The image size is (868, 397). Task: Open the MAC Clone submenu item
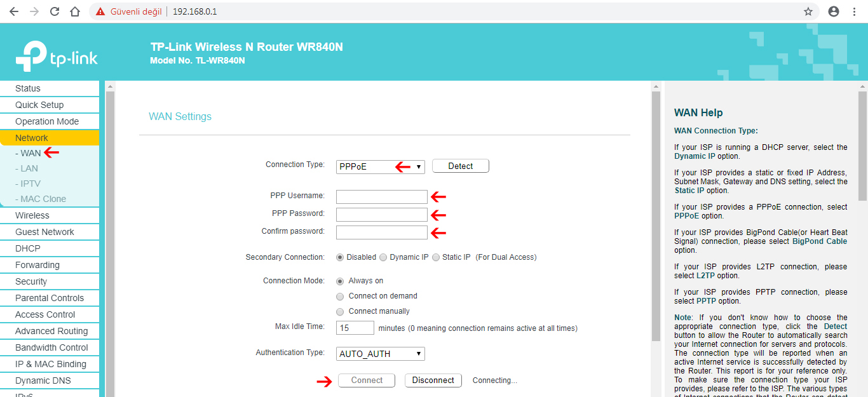click(x=41, y=199)
